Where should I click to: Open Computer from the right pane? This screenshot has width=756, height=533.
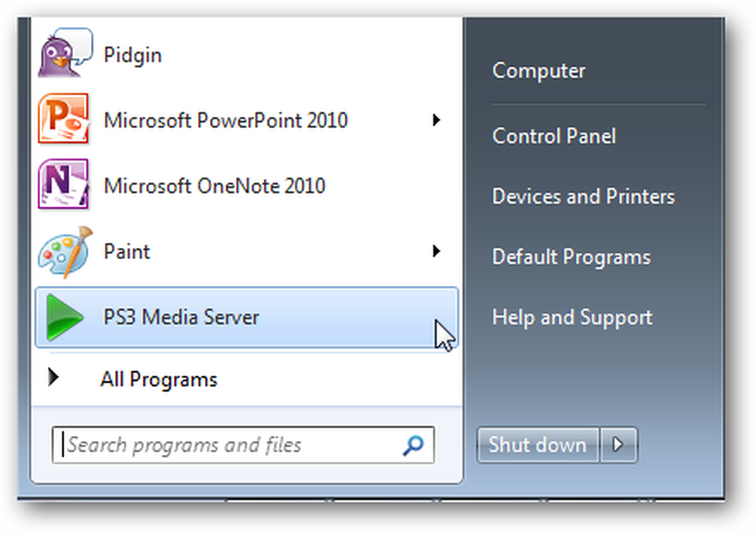pyautogui.click(x=538, y=71)
